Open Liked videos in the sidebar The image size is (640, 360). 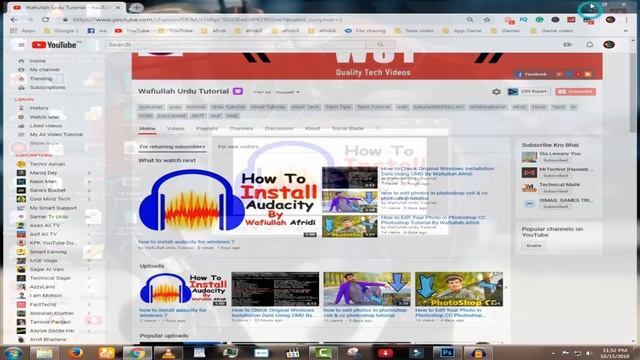coord(45,126)
